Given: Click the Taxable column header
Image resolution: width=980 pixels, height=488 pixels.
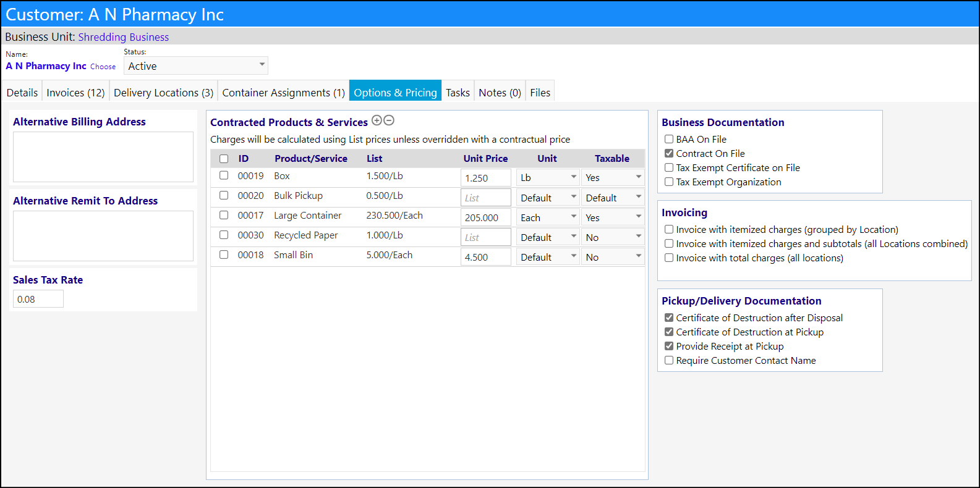Looking at the screenshot, I should click(612, 159).
